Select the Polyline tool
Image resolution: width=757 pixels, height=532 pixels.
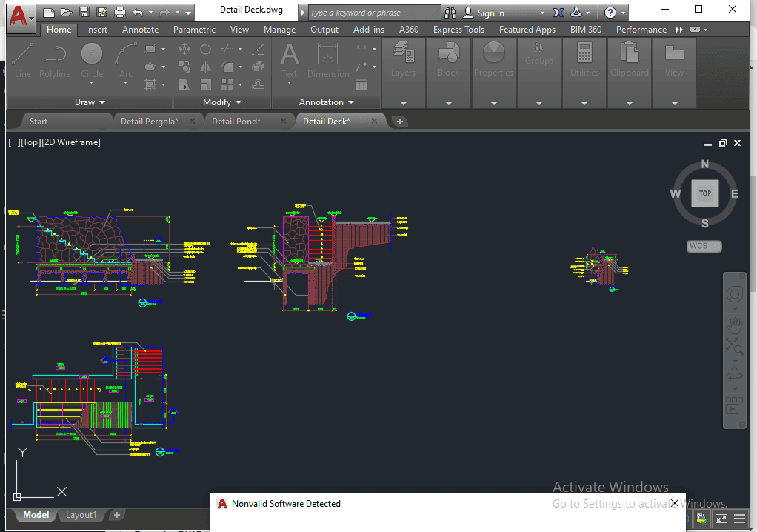(x=55, y=59)
